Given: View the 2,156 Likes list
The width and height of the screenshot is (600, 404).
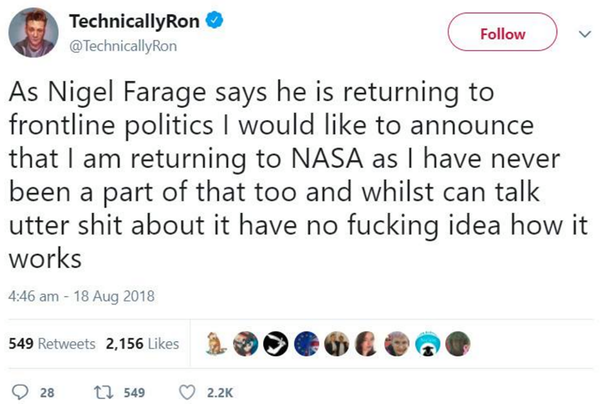Looking at the screenshot, I should tap(139, 343).
